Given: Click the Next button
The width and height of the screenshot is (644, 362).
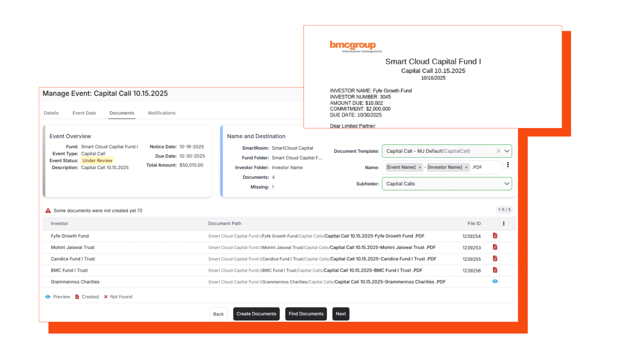Looking at the screenshot, I should pos(341,314).
